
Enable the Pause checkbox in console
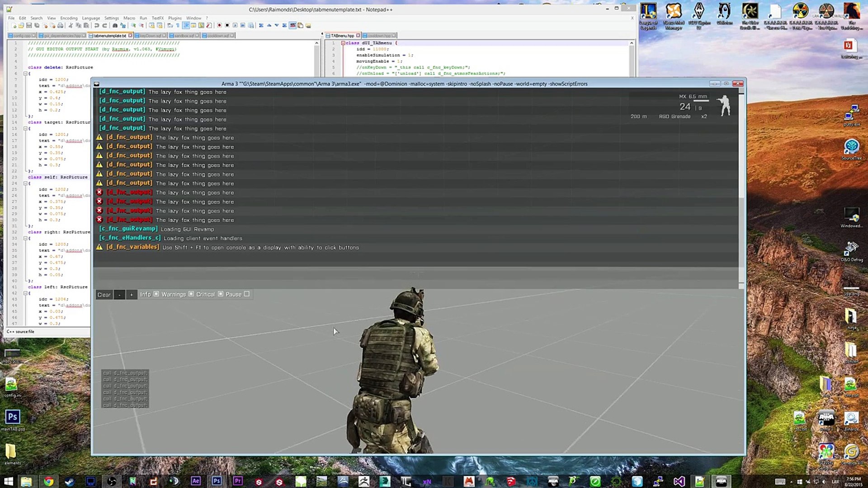point(247,294)
